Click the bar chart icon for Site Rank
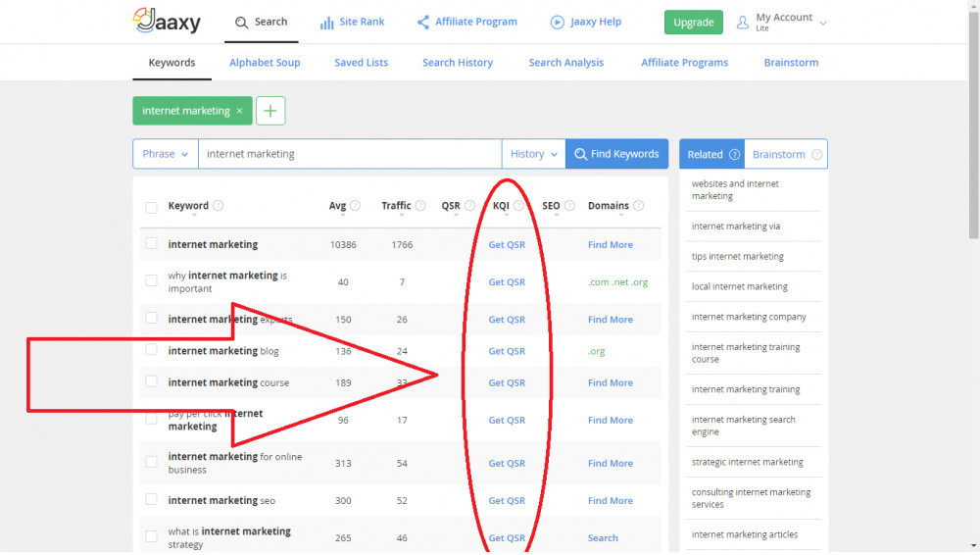The height and width of the screenshot is (555, 980). tap(327, 23)
